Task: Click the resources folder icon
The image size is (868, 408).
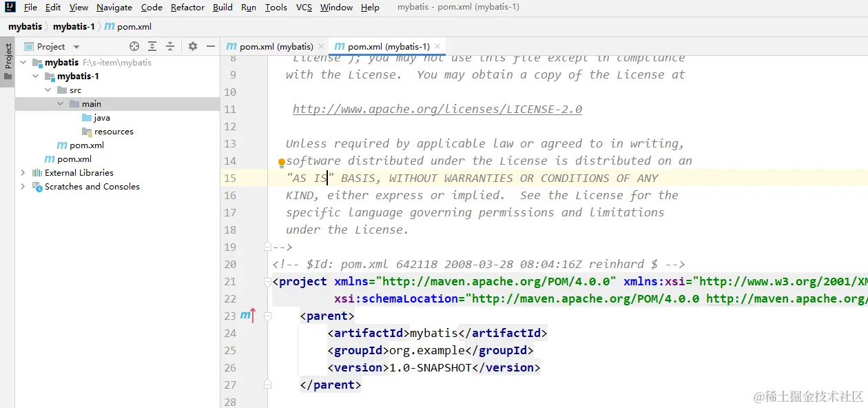Action: coord(87,131)
